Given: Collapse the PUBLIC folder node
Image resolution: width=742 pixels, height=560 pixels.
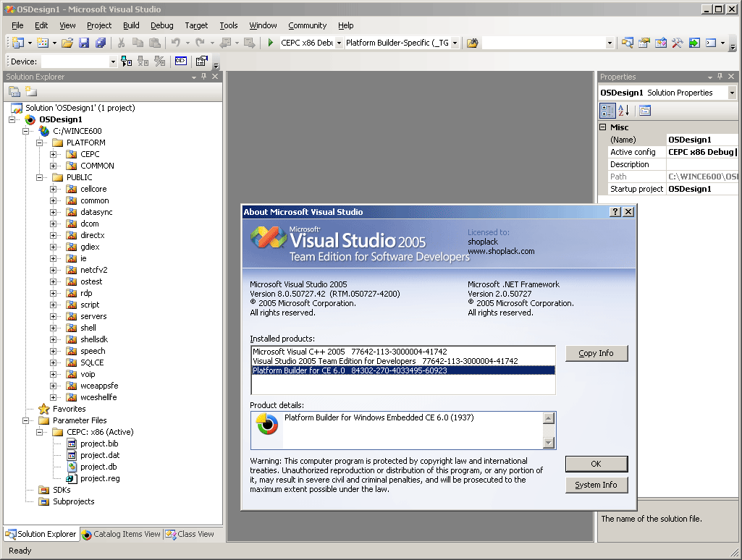Looking at the screenshot, I should [40, 177].
